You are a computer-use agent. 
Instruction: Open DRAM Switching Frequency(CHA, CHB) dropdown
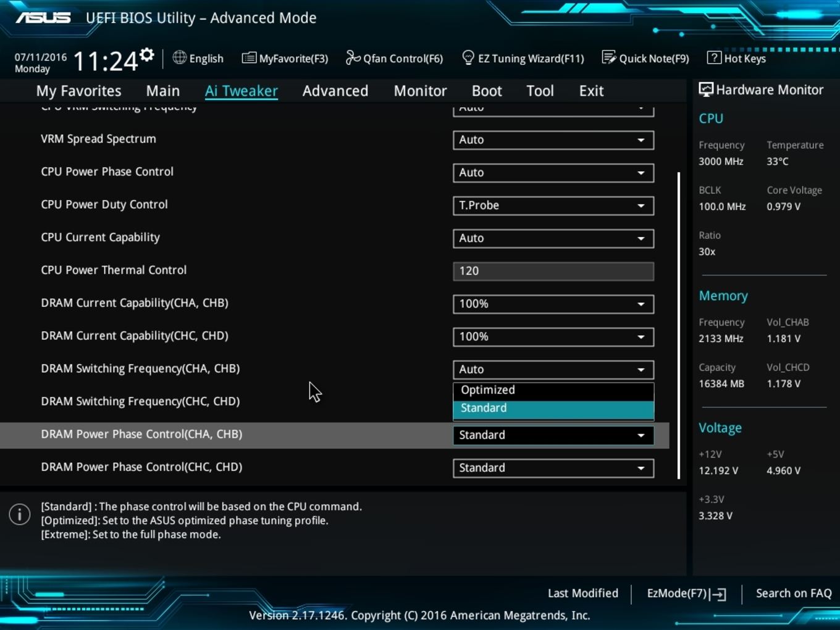pyautogui.click(x=553, y=369)
